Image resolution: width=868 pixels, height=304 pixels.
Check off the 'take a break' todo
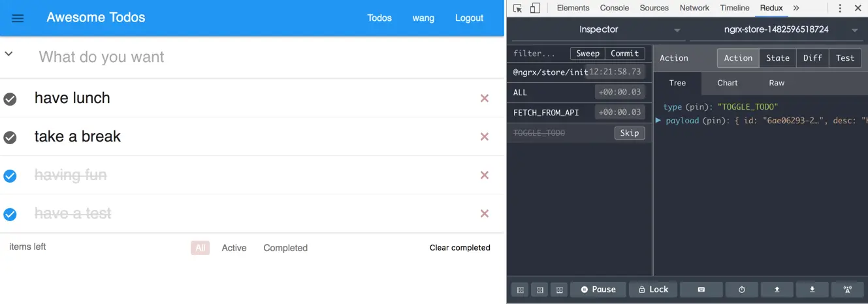(10, 138)
